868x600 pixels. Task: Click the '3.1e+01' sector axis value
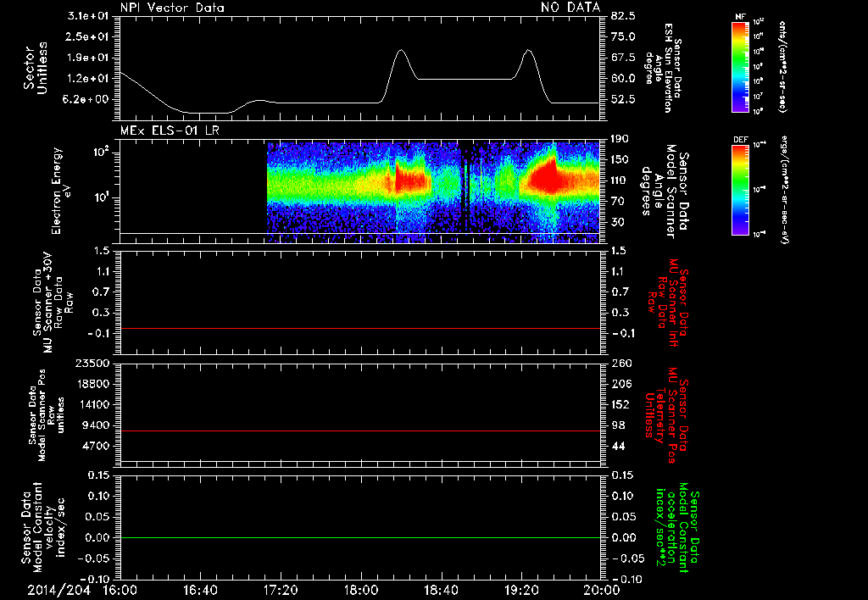(x=88, y=16)
